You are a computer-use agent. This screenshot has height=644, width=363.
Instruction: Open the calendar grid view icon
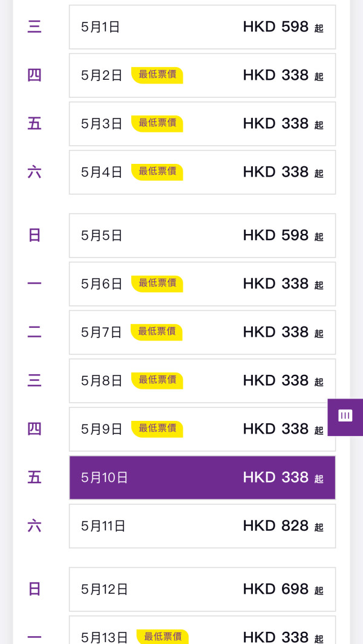[345, 417]
